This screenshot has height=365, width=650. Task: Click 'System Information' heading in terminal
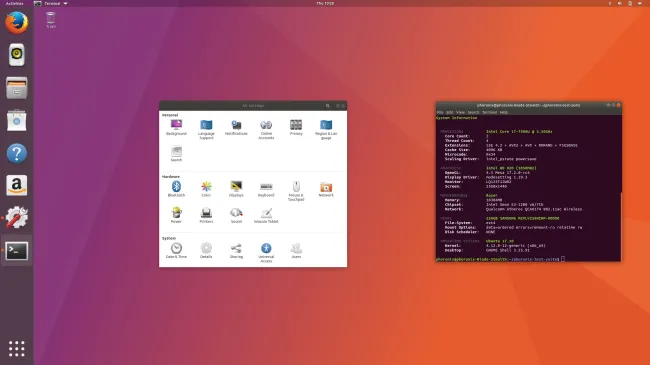[x=456, y=118]
